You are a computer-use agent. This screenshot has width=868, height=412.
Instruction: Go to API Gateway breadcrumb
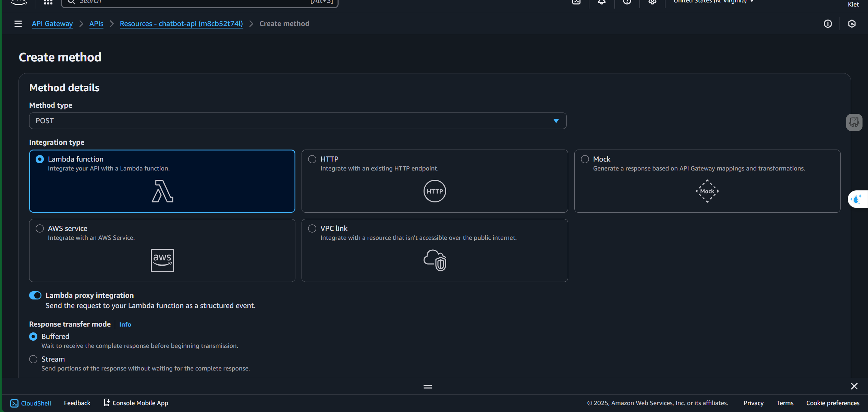[52, 24]
